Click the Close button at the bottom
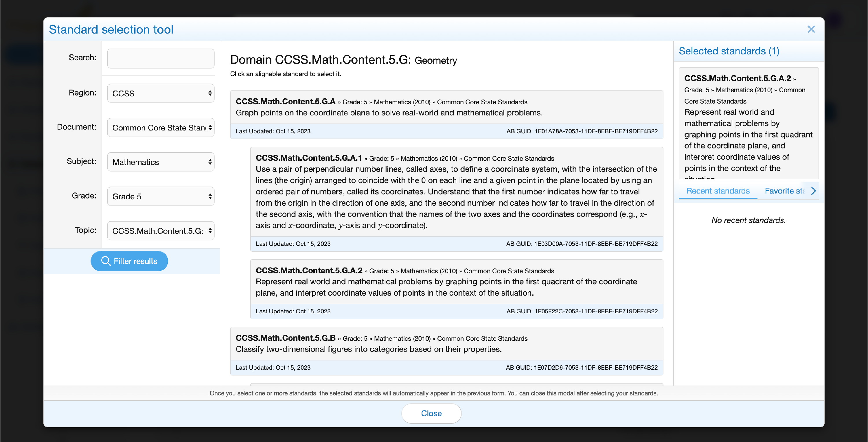868x442 pixels. tap(431, 413)
